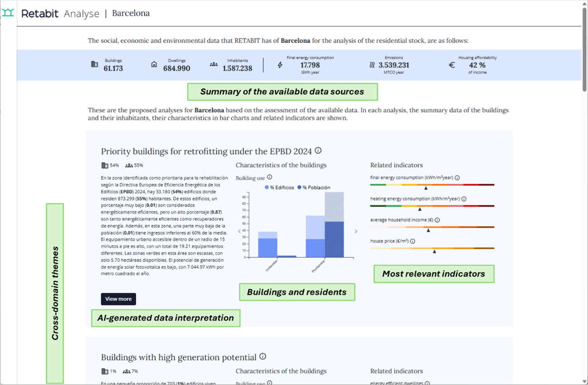
Task: Click the Analyse header label
Action: [81, 14]
